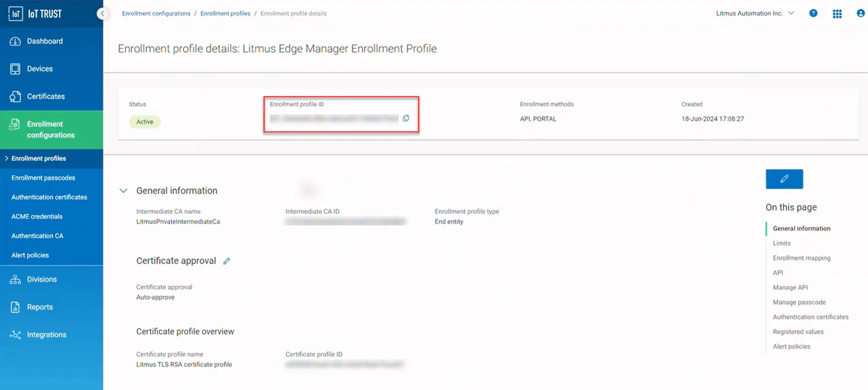Click the Integrations menu label
This screenshot has width=868, height=390.
click(x=47, y=335)
